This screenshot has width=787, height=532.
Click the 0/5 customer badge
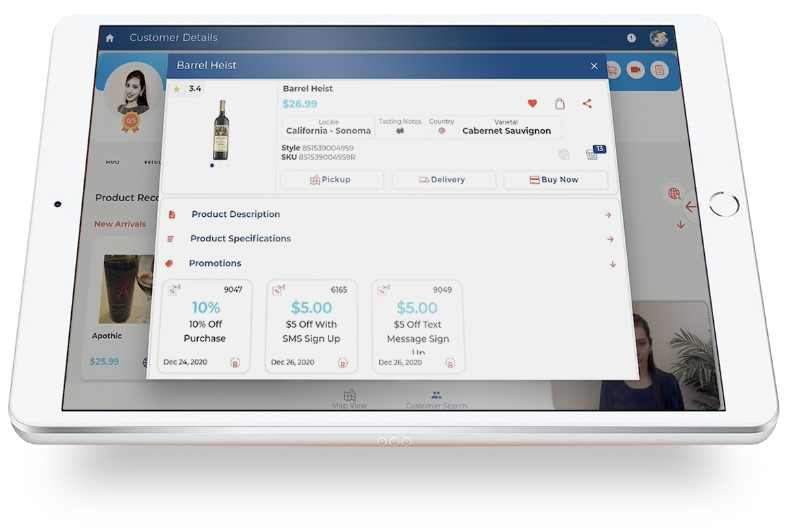(x=131, y=121)
